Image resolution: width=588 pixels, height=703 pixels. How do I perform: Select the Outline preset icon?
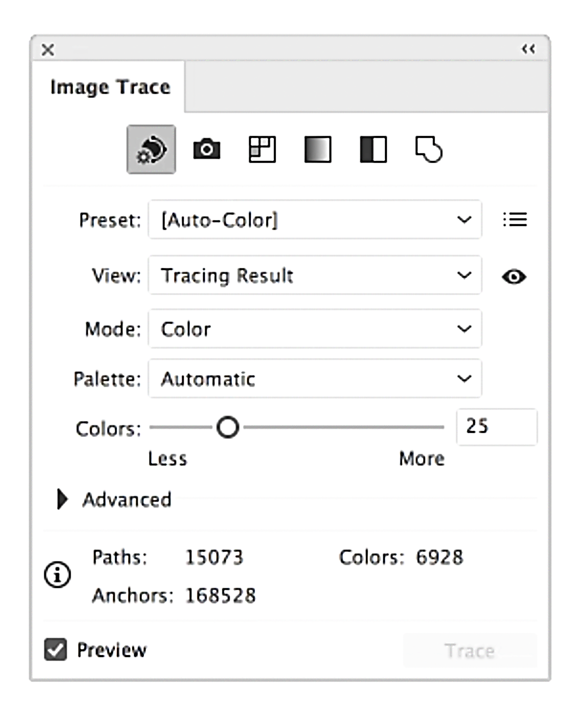click(430, 149)
